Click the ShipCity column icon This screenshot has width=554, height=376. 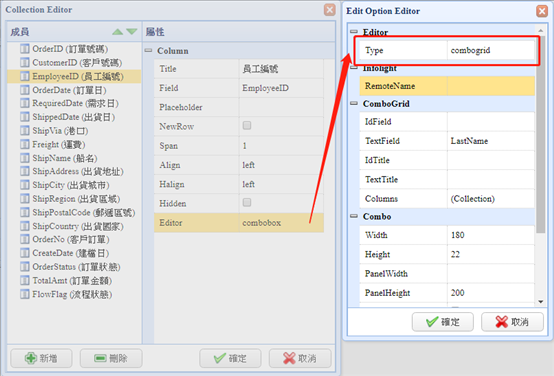[24, 185]
